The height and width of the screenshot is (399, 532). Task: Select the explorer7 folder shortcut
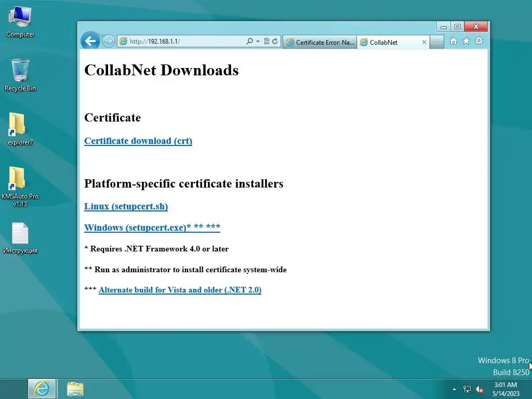pos(20,129)
